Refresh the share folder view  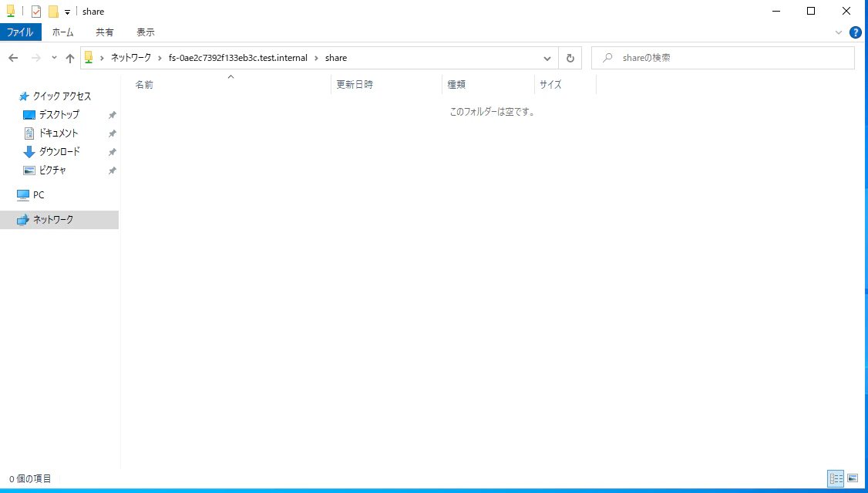tap(570, 58)
